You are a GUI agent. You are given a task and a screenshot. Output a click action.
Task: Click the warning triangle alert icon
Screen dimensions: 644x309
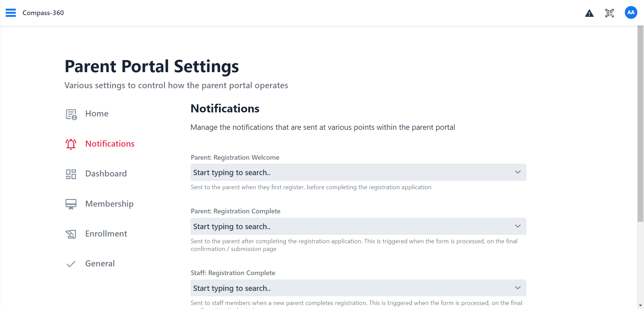click(589, 13)
